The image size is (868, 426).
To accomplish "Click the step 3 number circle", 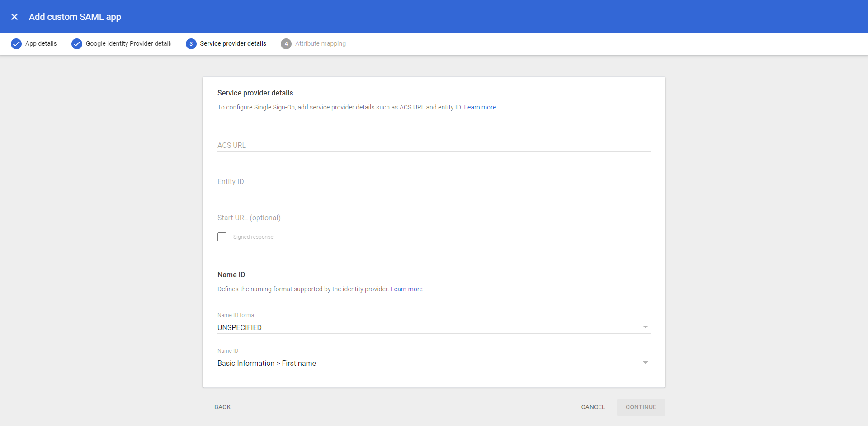I will tap(191, 44).
